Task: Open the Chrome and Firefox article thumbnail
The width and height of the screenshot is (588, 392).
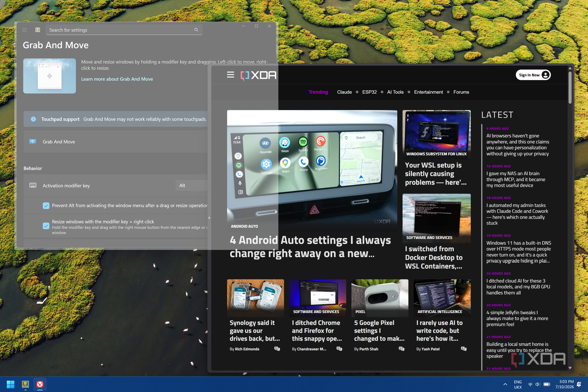Action: (x=318, y=298)
